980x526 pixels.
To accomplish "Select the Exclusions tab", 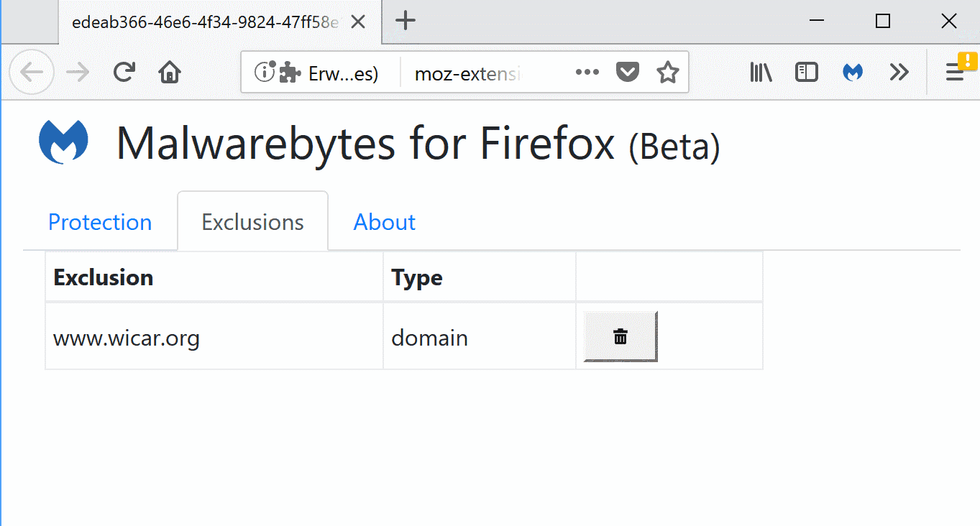I will [252, 221].
